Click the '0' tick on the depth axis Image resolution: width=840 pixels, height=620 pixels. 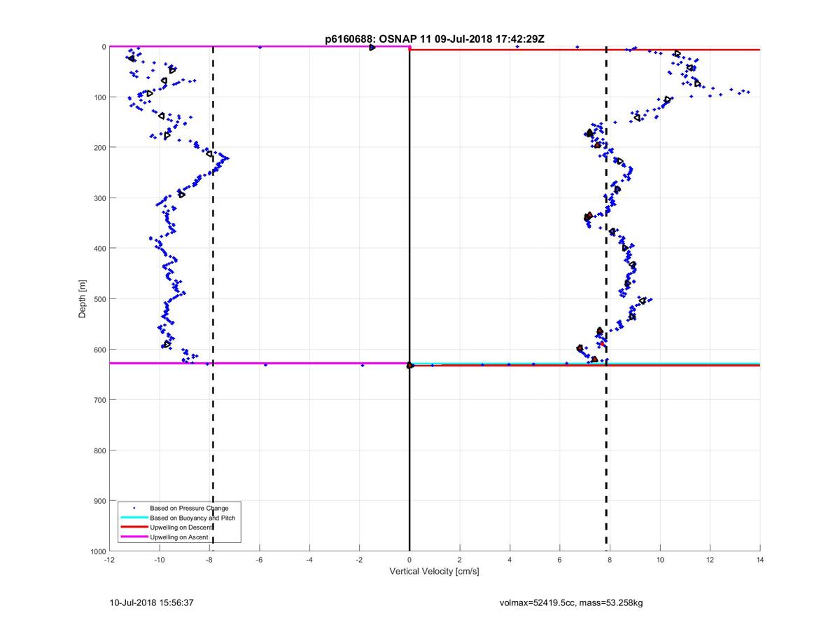click(x=104, y=47)
